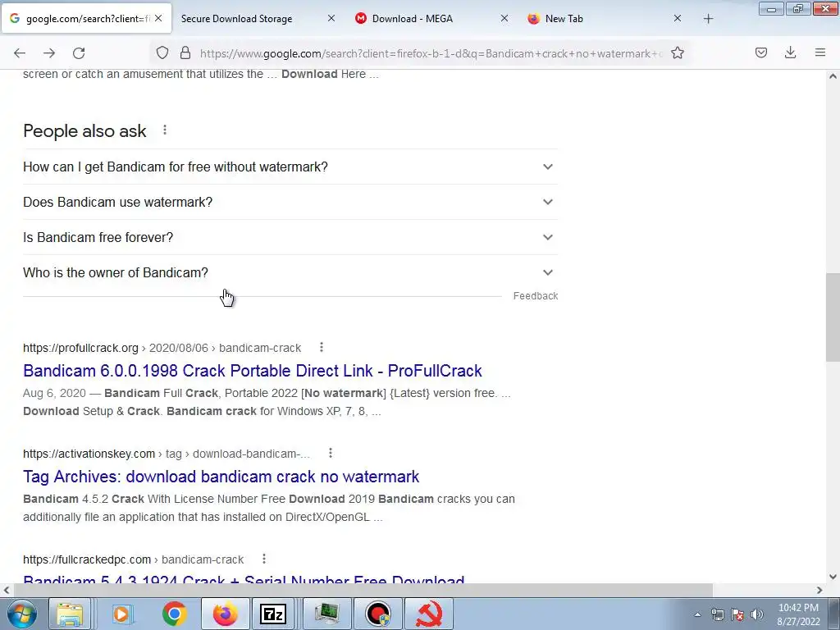Expand 'Is Bandicam free forever?' question
This screenshot has width=840, height=630.
point(290,237)
